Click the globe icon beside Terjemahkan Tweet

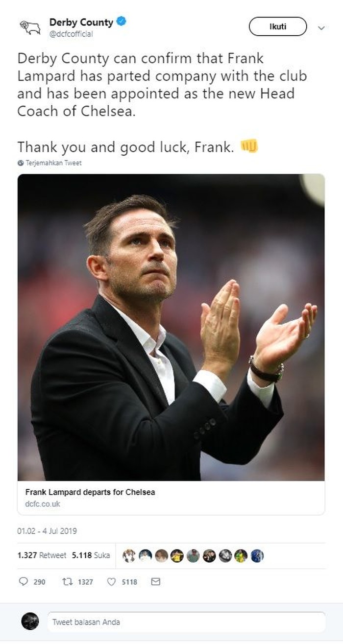(20, 163)
